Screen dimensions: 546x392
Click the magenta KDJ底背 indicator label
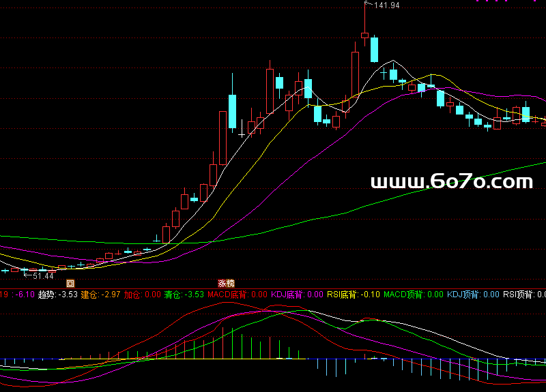click(287, 295)
